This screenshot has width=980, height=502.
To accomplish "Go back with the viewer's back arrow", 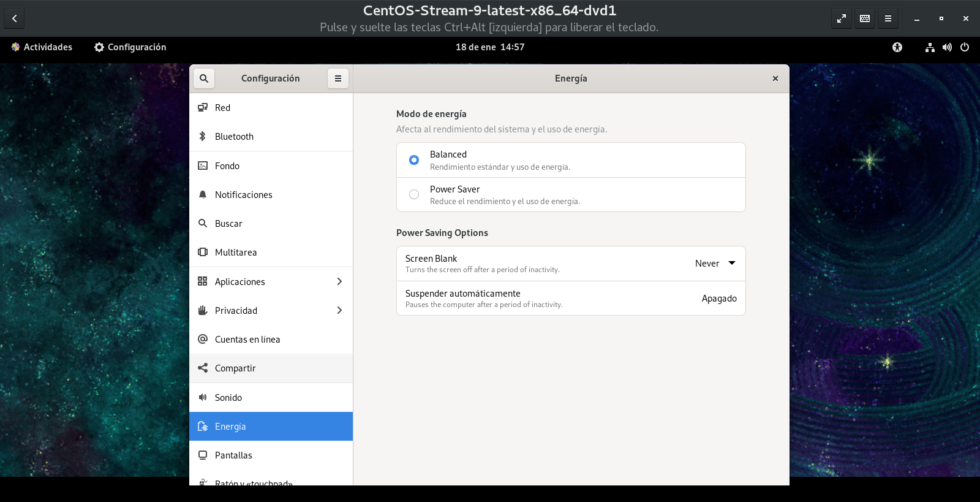I will [14, 18].
